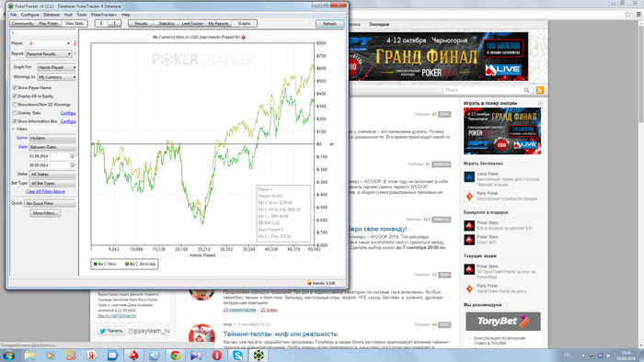644x362 pixels.
Task: Open the Windows Start menu
Action: point(8,356)
